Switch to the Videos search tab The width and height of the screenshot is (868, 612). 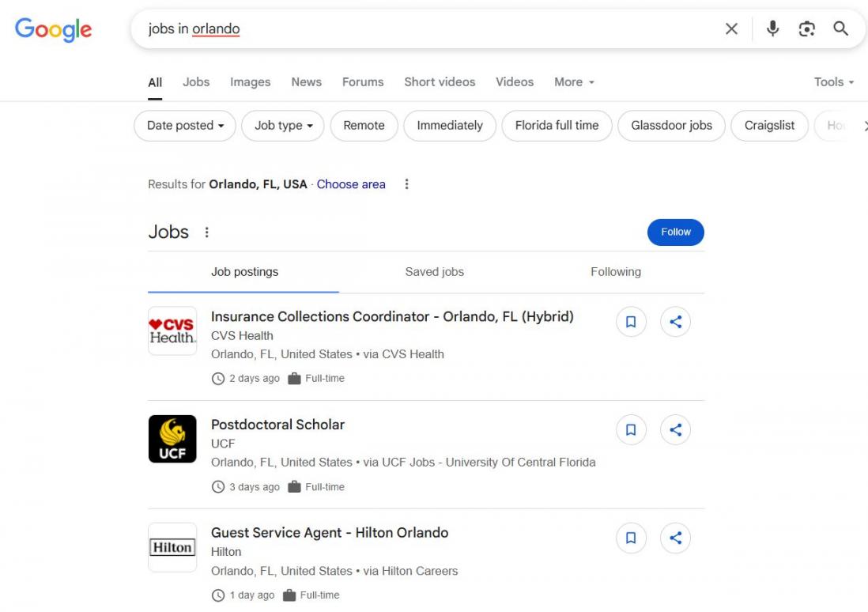tap(515, 82)
